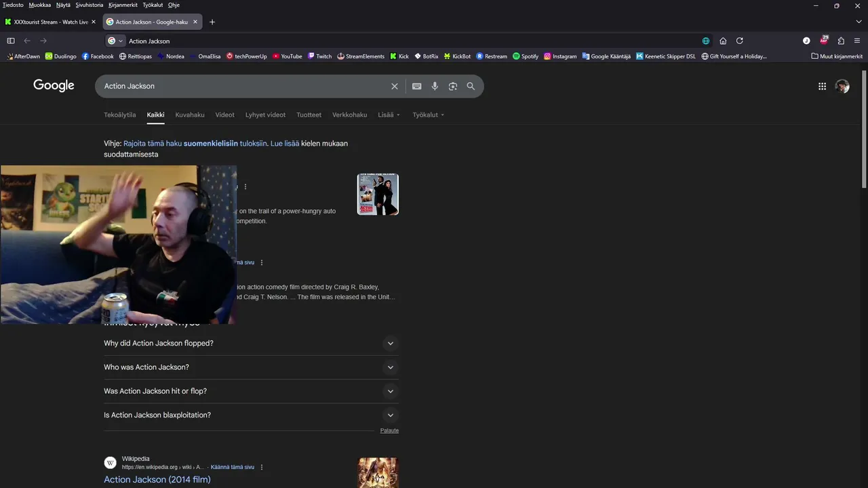Image resolution: width=868 pixels, height=488 pixels.
Task: Open options for the Wikipedia 2014 film result
Action: pos(262,467)
